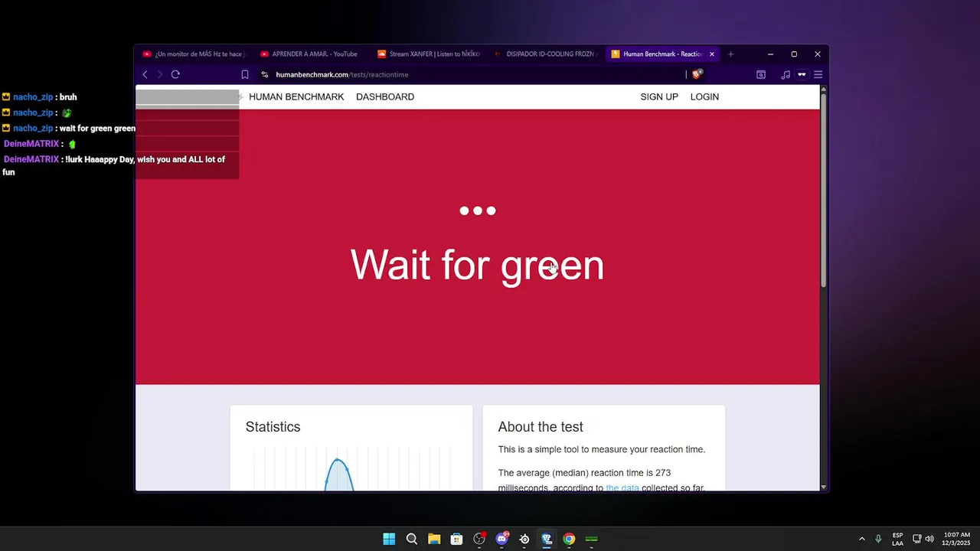This screenshot has height=551, width=980.
Task: Open the ESP LAA language switcher
Action: click(897, 539)
